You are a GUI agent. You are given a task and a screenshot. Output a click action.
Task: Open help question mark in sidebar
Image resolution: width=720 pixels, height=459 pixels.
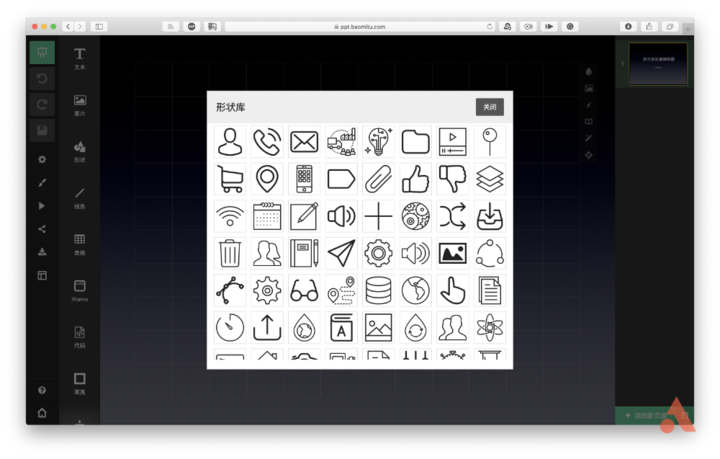pyautogui.click(x=42, y=390)
